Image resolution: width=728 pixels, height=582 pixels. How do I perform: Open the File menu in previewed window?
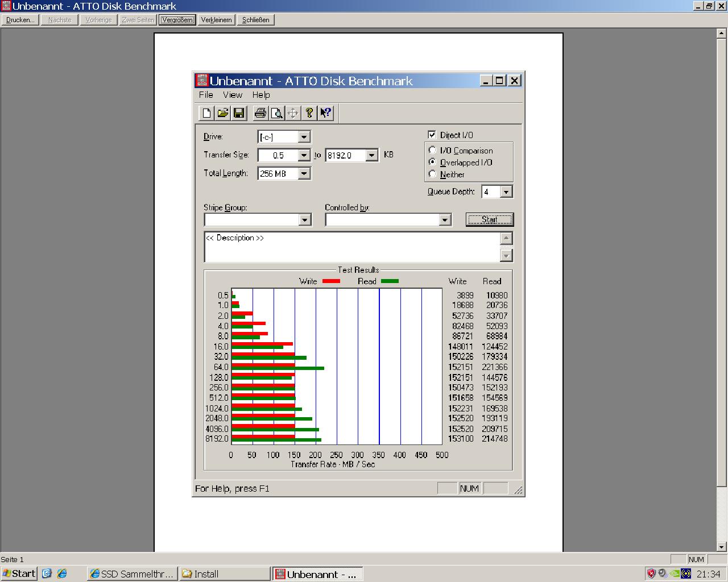(x=206, y=95)
